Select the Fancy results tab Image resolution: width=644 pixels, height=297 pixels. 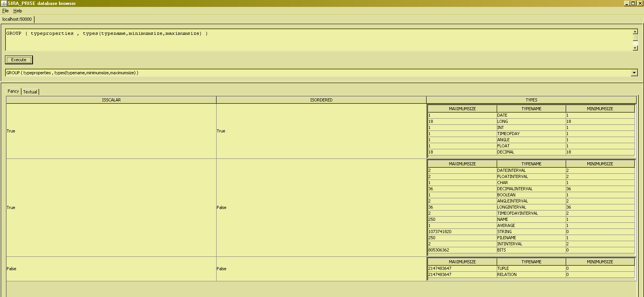pyautogui.click(x=13, y=91)
